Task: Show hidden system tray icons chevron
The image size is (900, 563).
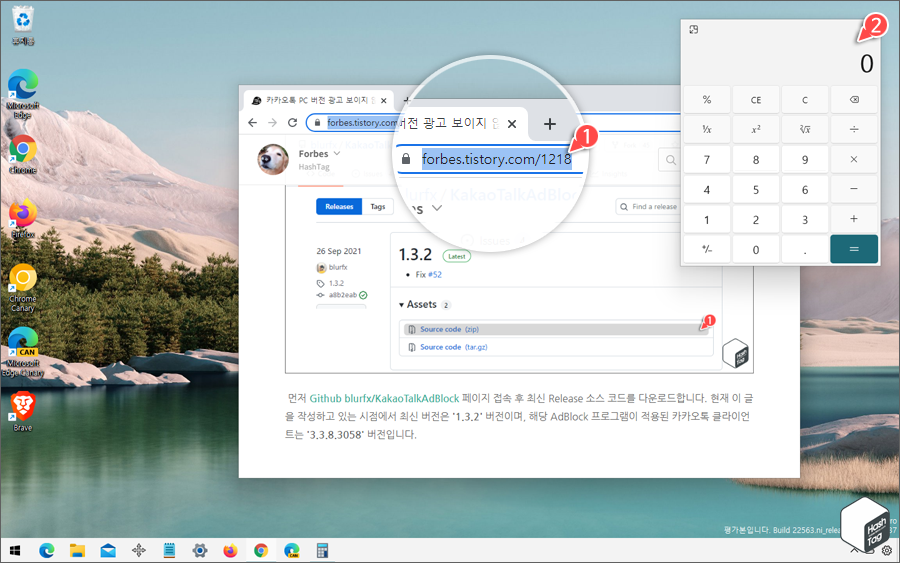Action: tap(854, 550)
